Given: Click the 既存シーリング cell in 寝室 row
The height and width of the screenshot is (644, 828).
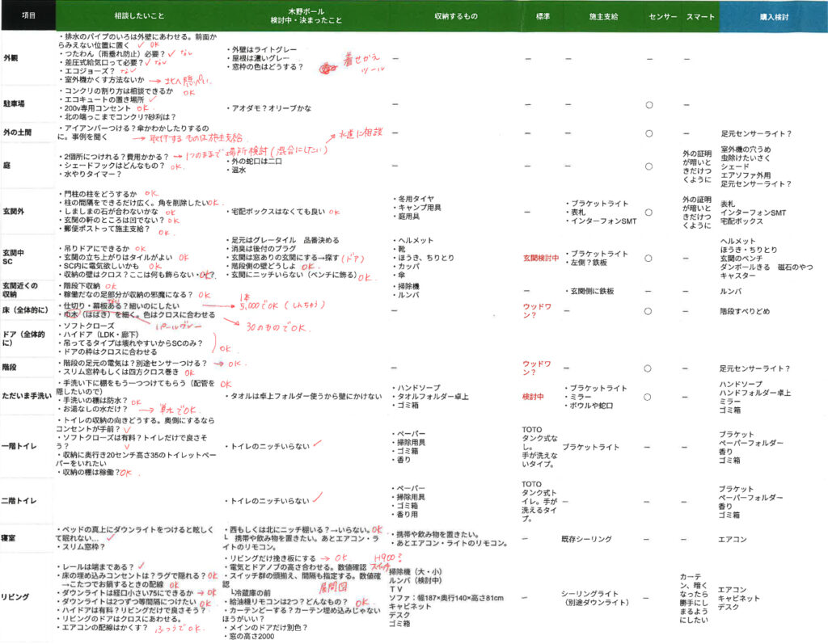Looking at the screenshot, I should (584, 539).
